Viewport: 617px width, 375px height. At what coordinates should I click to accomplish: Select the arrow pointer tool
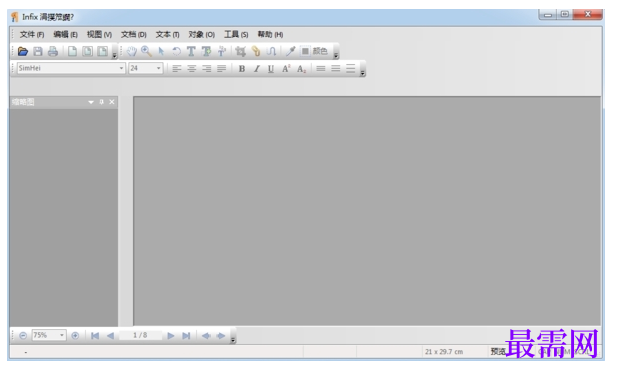[161, 51]
